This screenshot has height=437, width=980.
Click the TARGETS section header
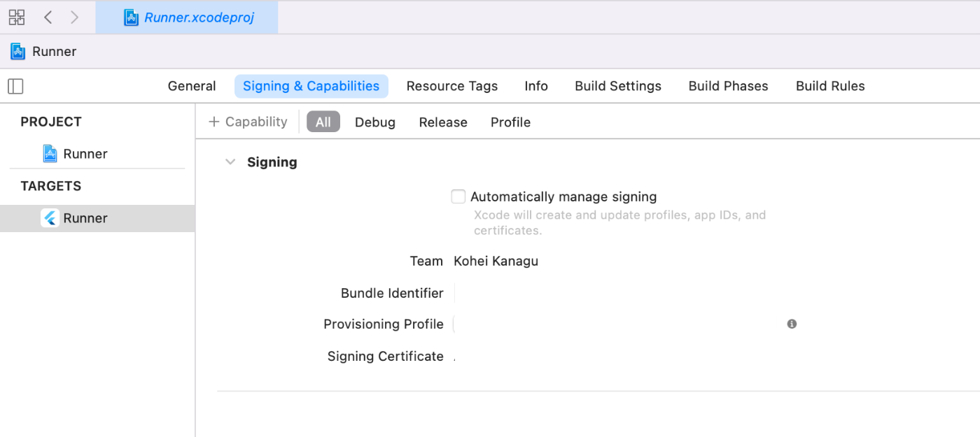51,186
